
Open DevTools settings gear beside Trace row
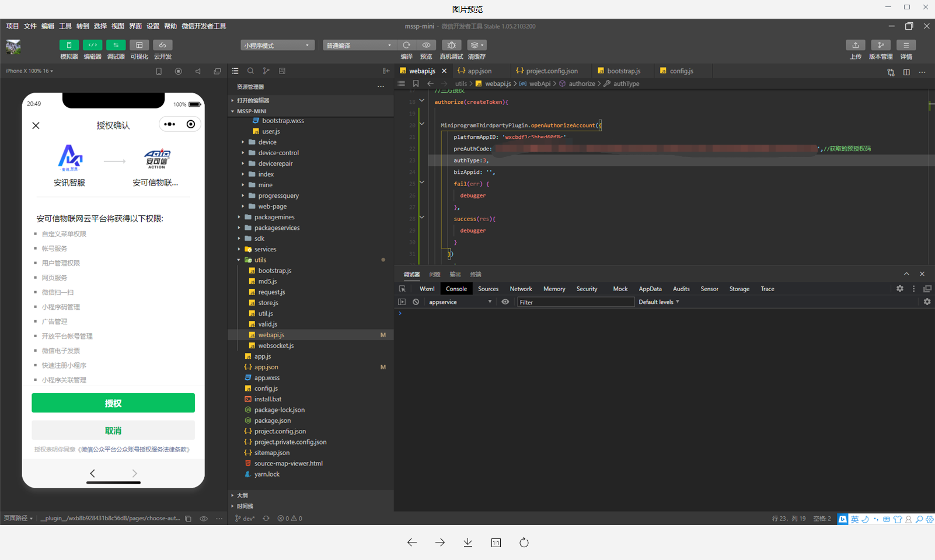900,289
